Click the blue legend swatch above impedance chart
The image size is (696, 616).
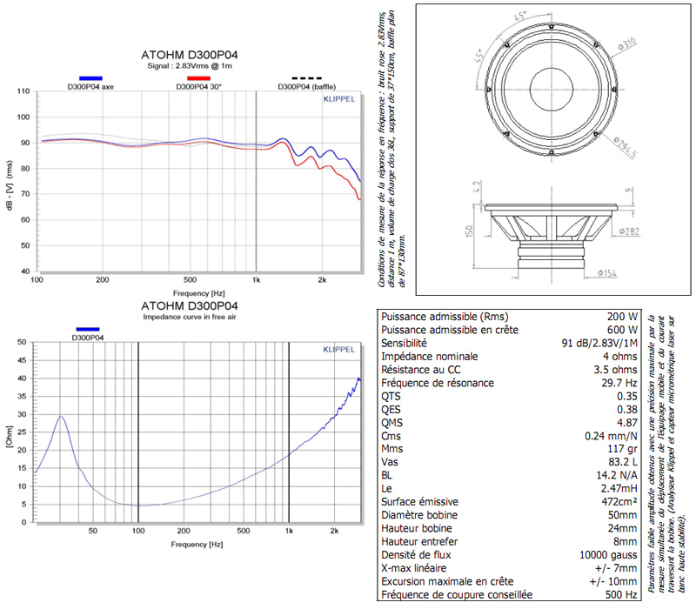tap(88, 329)
